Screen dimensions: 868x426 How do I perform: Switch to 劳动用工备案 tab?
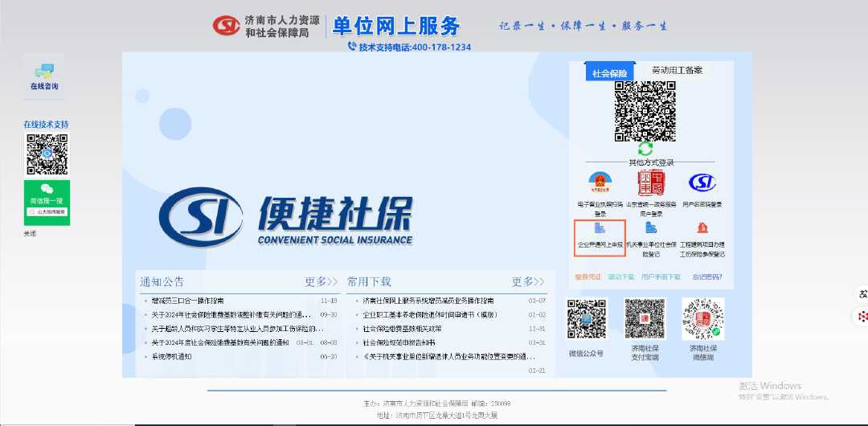pos(677,71)
